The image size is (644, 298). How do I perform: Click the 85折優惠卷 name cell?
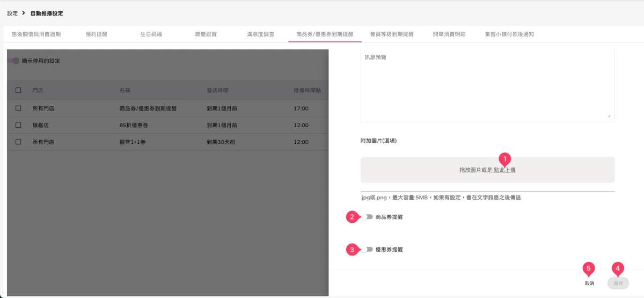click(x=135, y=125)
